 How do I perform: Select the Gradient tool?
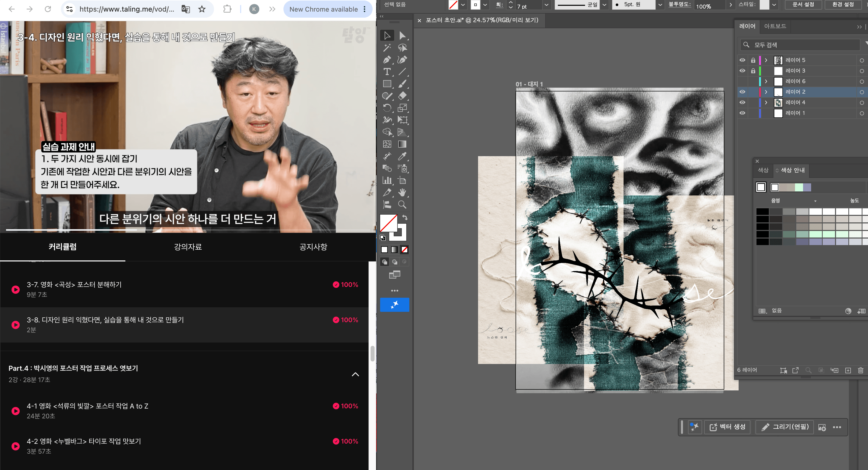tap(402, 144)
